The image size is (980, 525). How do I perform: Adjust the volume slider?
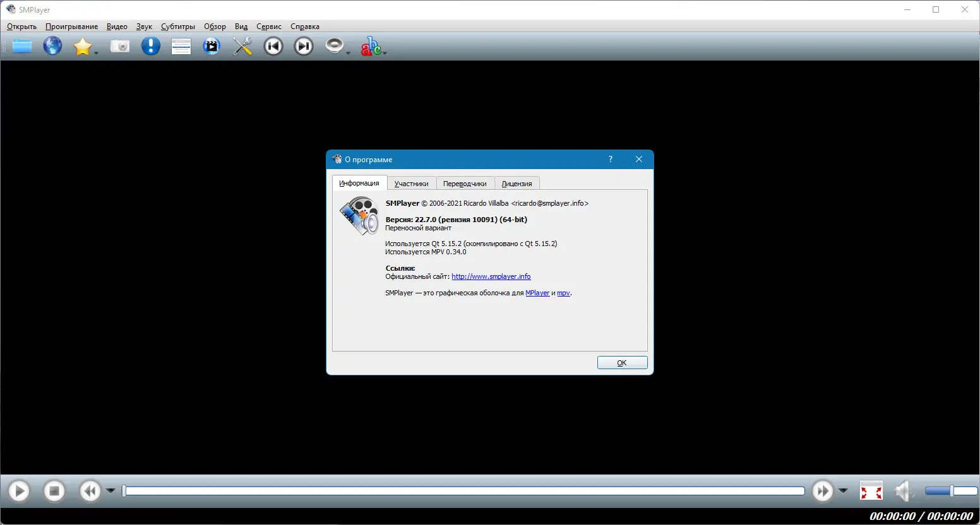[x=950, y=490]
